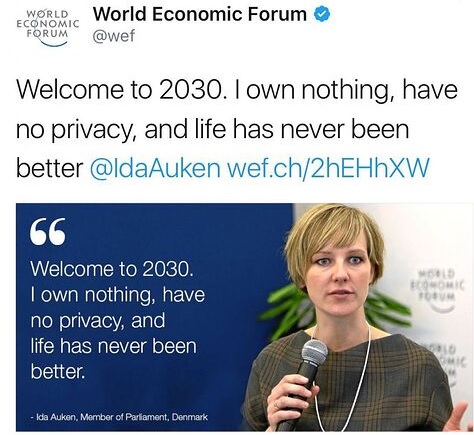
Task: Click the tweet text starting 'Welcome to 2030'
Action: tap(237, 129)
